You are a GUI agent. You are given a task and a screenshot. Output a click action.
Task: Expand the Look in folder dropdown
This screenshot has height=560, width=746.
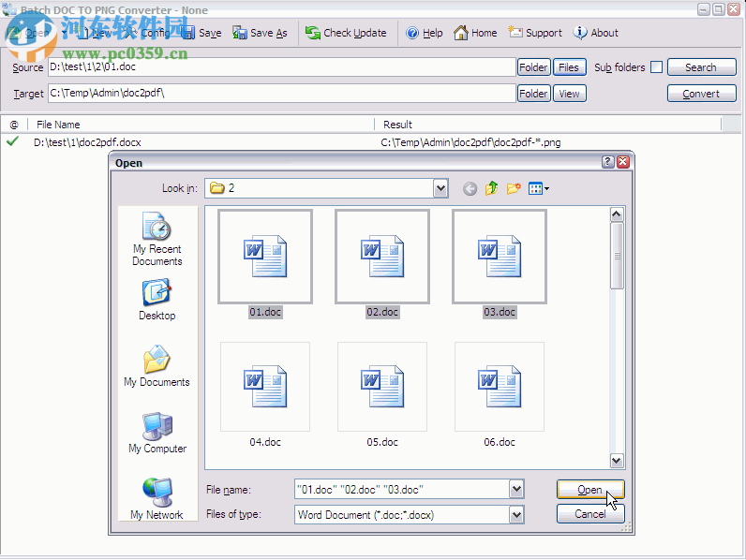(440, 189)
